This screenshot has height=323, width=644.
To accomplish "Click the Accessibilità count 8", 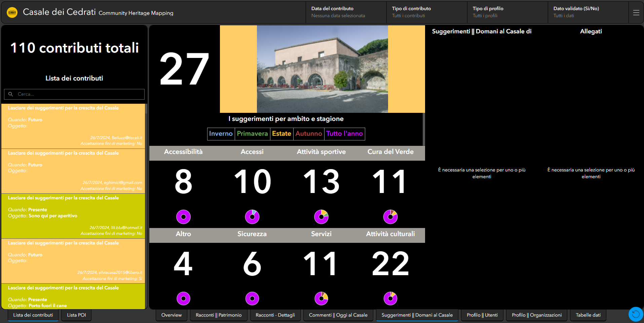I will coord(183,182).
